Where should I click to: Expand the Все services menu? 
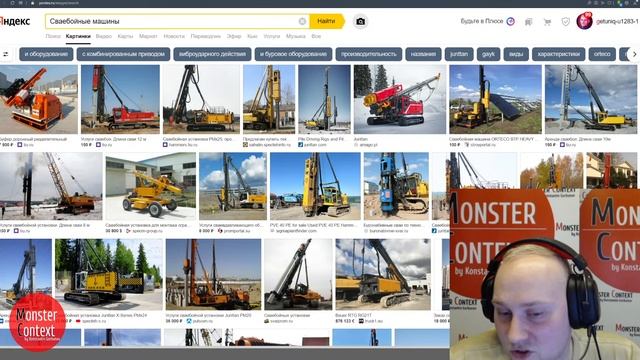click(x=316, y=36)
